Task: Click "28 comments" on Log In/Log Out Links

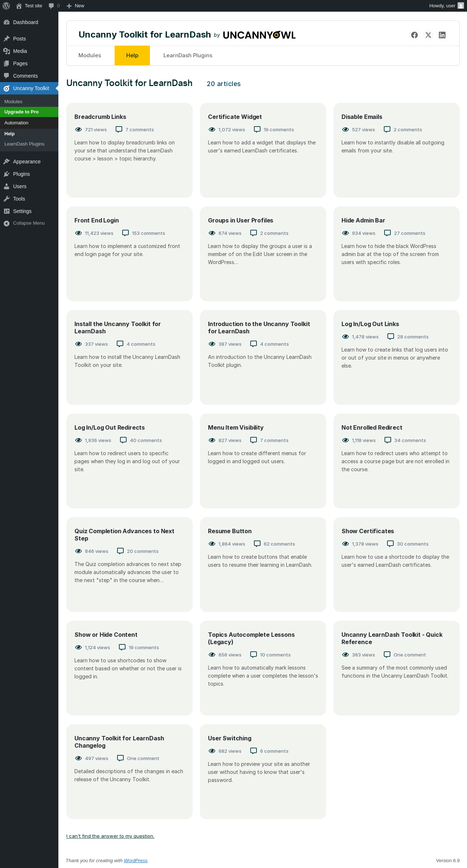Action: (413, 337)
